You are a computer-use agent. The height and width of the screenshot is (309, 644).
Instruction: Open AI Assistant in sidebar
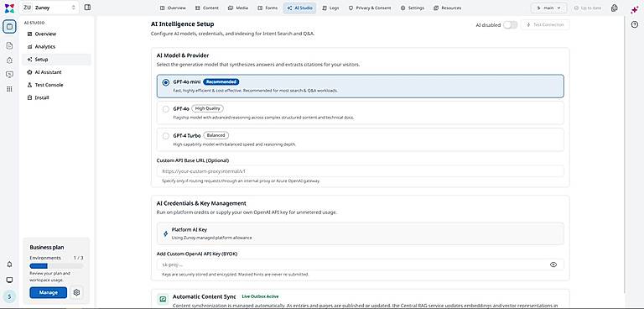coord(57,72)
